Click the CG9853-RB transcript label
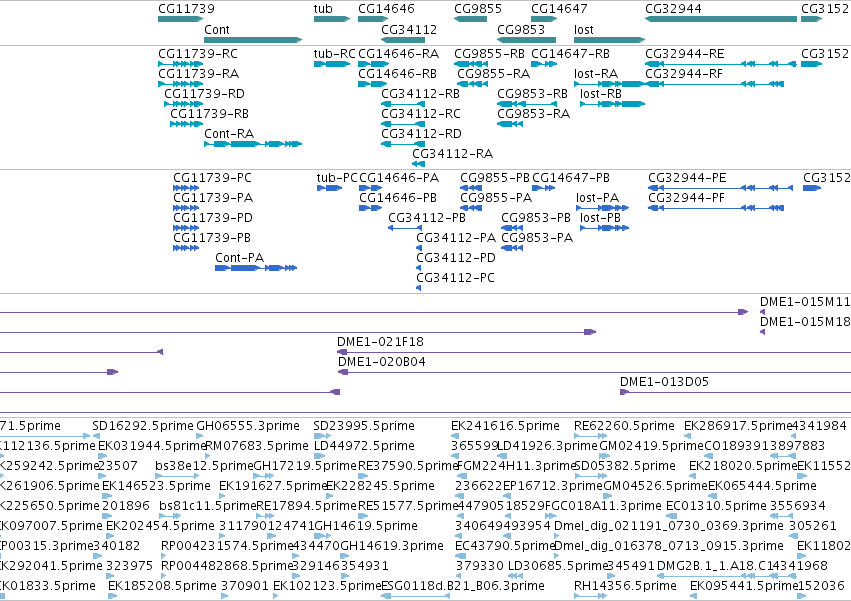Image resolution: width=851 pixels, height=601 pixels. point(532,94)
